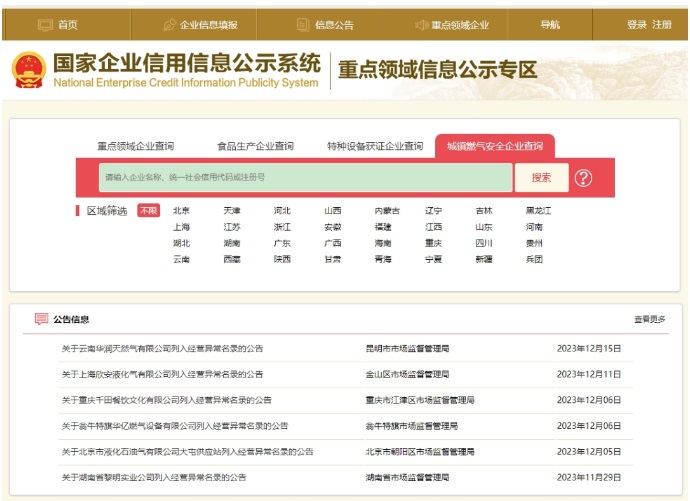
Task: Choose 江苏 in the region filter
Action: pyautogui.click(x=232, y=227)
